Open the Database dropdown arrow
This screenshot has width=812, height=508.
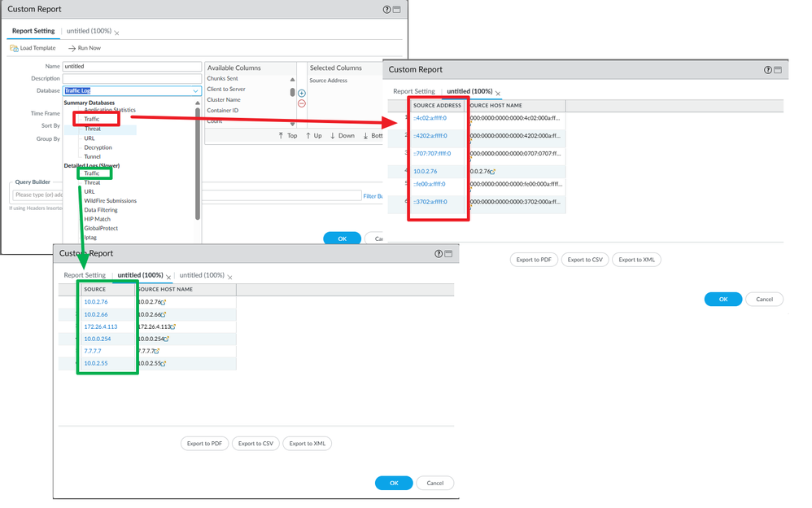click(x=196, y=91)
